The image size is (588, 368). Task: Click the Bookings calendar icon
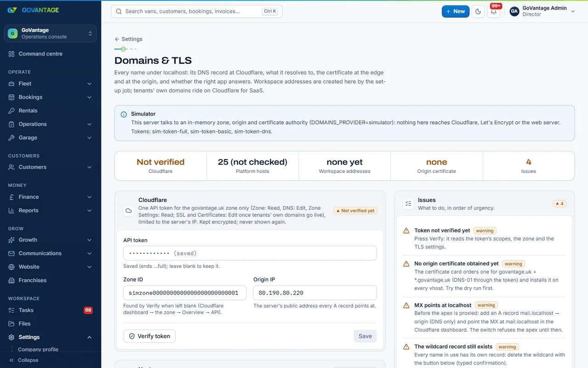(x=11, y=97)
